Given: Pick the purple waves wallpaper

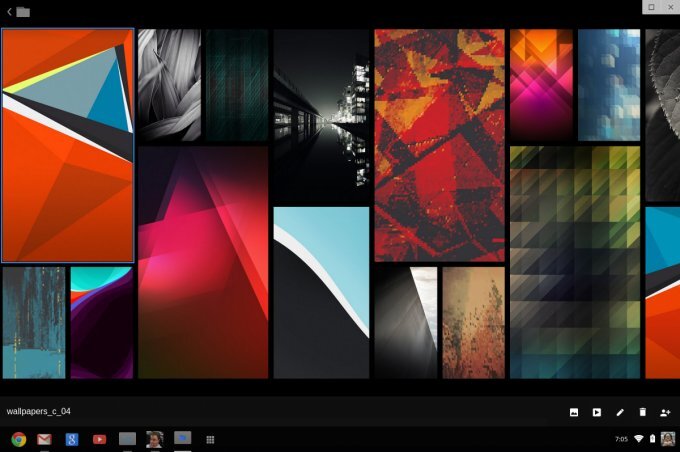Looking at the screenshot, I should (102, 323).
